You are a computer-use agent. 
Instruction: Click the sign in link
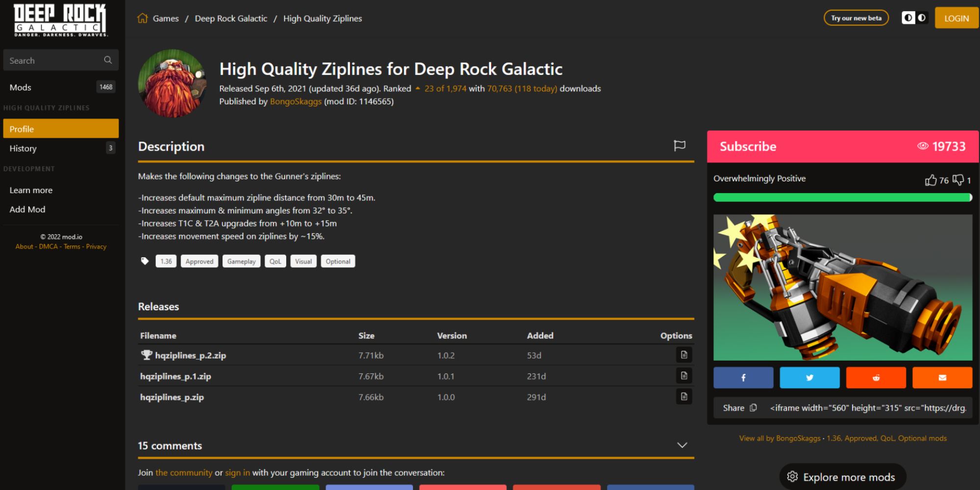click(x=237, y=472)
